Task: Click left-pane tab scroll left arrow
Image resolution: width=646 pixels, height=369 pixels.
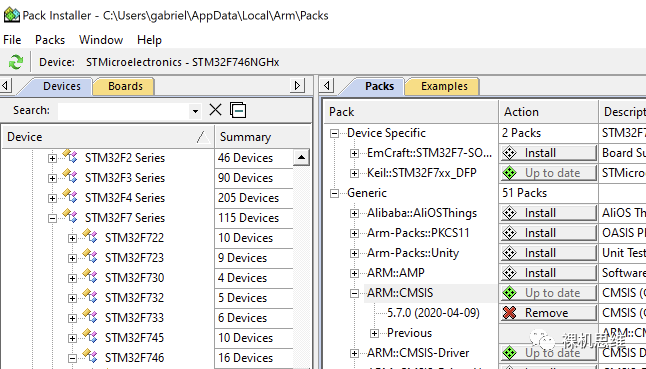Action: [x=5, y=86]
